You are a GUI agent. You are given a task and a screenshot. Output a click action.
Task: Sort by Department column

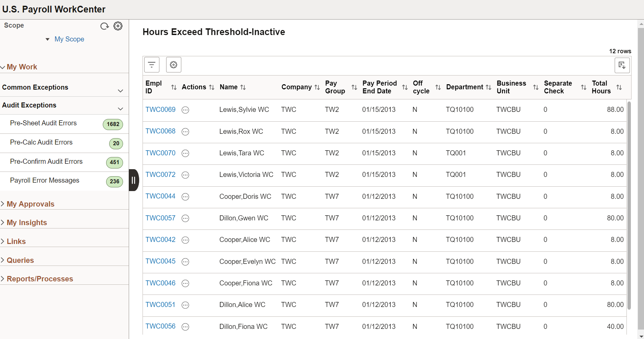tap(488, 87)
